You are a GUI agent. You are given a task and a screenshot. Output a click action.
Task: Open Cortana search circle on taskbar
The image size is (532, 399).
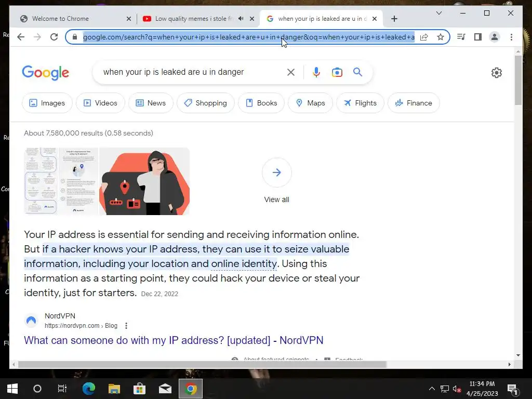point(37,389)
